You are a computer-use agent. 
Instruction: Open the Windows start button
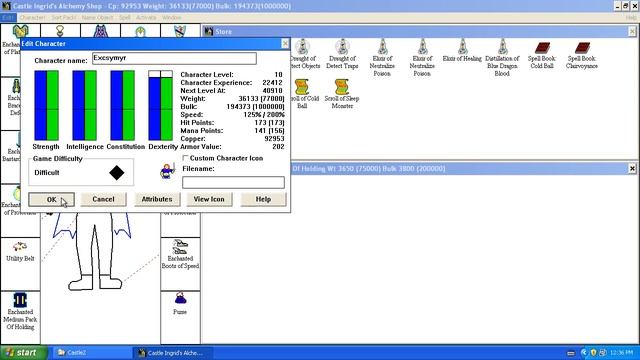[24, 353]
